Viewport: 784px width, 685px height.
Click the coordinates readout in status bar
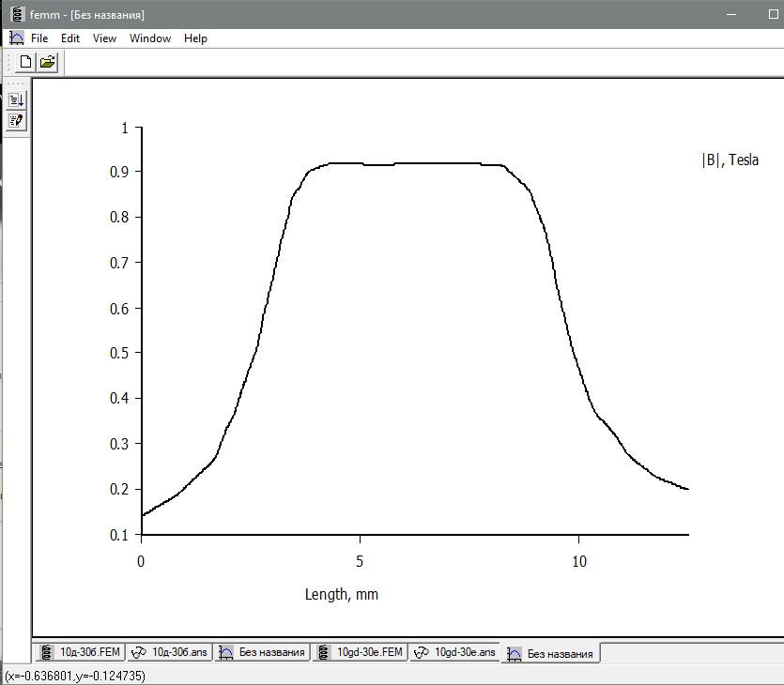75,676
